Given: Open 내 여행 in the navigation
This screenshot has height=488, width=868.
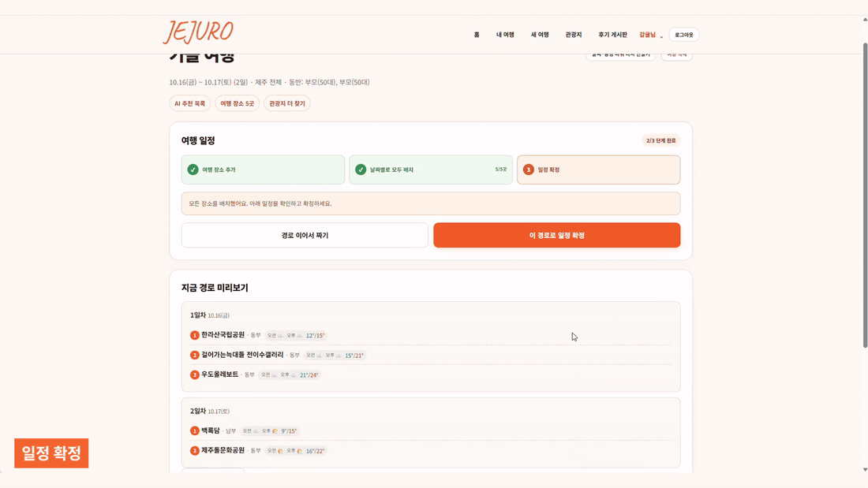Looking at the screenshot, I should point(505,35).
